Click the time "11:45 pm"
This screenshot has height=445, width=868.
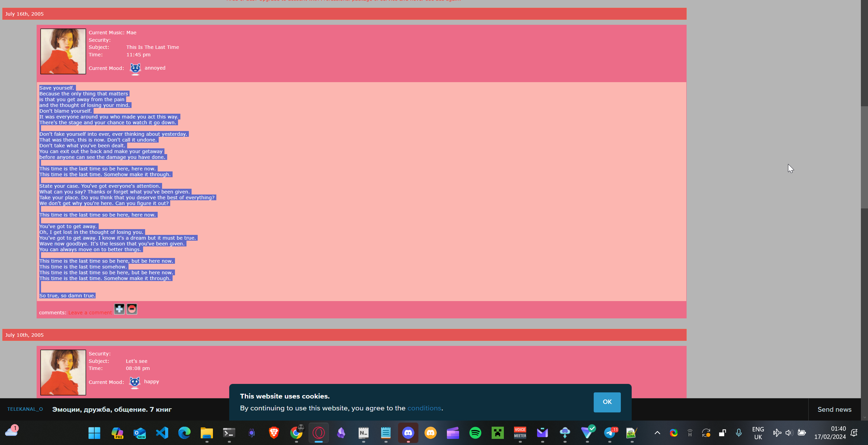click(x=138, y=55)
